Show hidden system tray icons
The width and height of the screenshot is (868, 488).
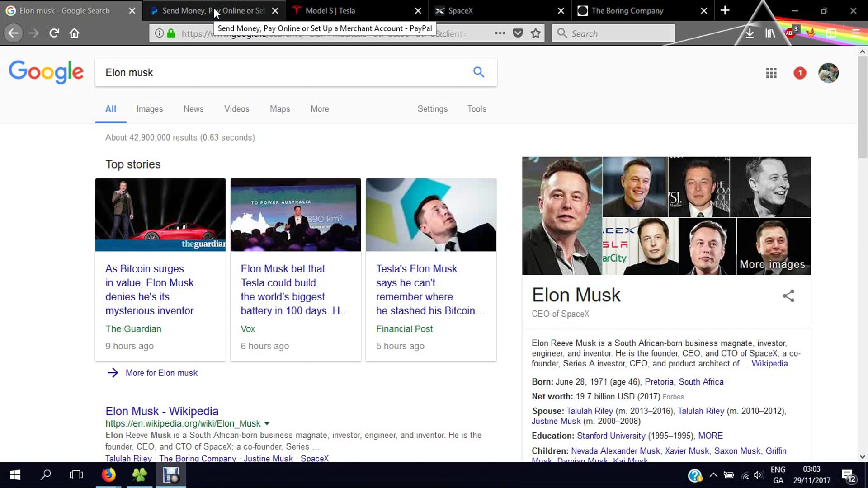pos(713,475)
